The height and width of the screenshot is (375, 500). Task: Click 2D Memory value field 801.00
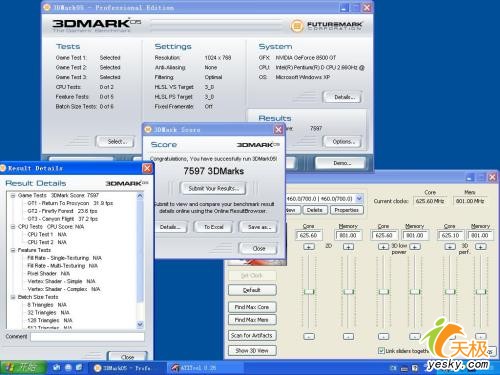pos(348,236)
